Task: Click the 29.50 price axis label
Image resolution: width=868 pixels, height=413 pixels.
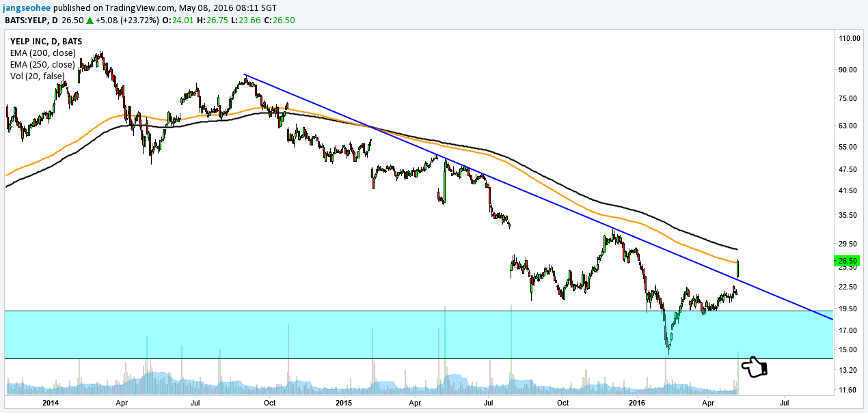Action: (x=848, y=244)
